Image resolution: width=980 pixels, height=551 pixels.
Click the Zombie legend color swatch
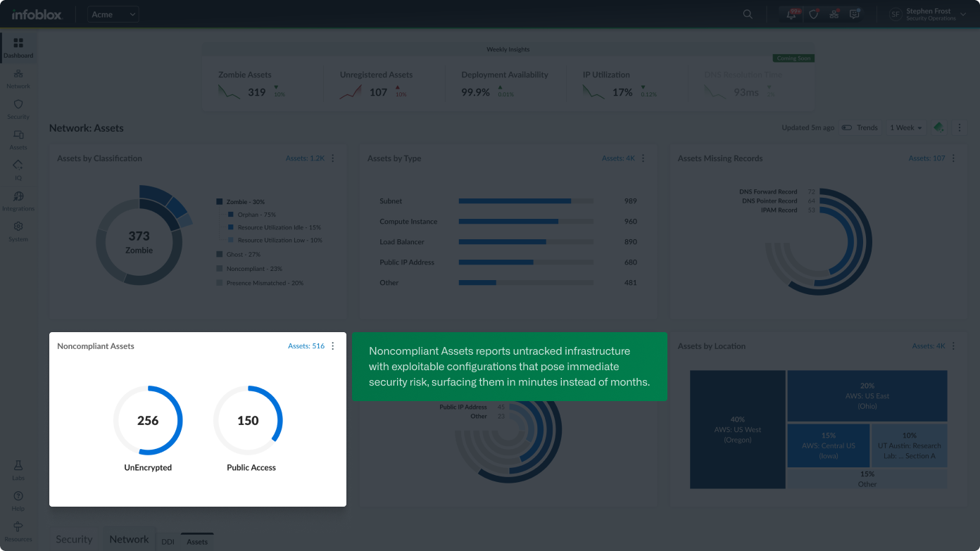pyautogui.click(x=220, y=202)
